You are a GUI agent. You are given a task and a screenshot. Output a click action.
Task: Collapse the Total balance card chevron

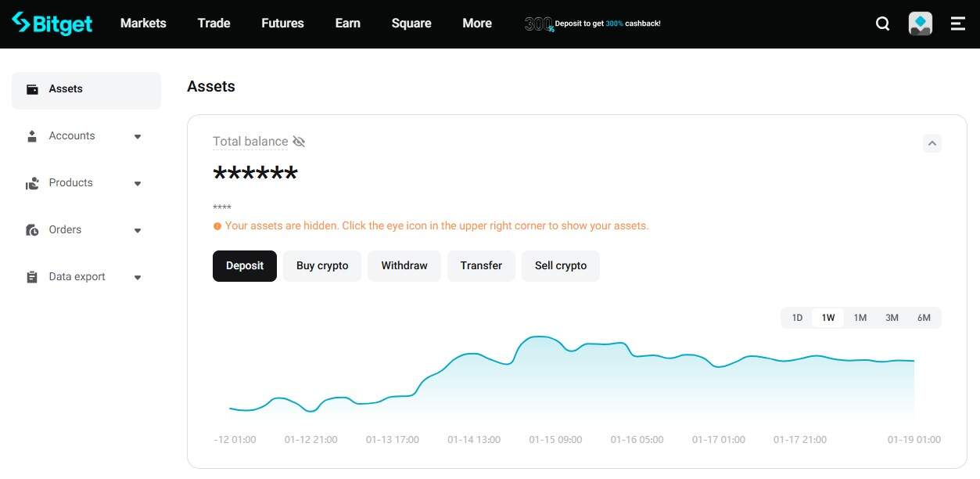[932, 143]
